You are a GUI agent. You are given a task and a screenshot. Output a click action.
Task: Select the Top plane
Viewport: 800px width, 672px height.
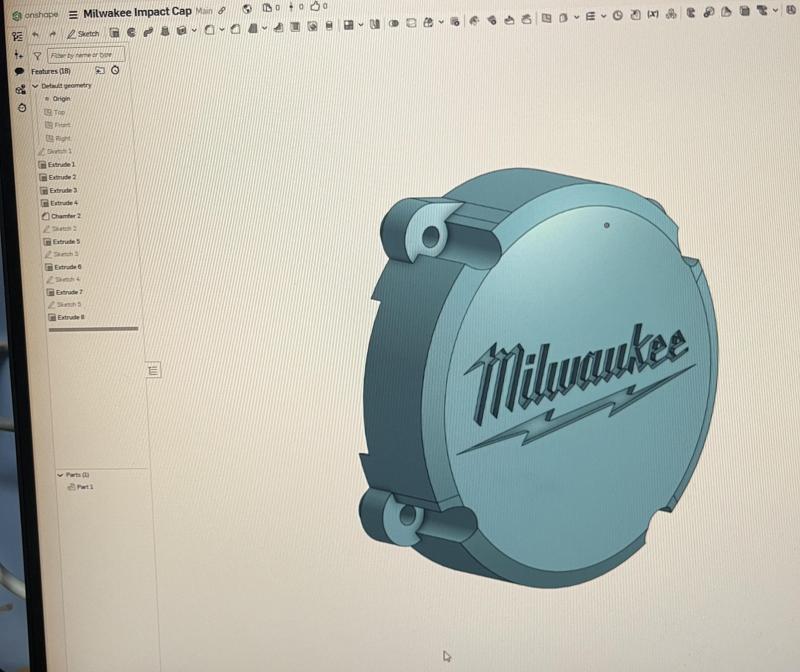(55, 112)
